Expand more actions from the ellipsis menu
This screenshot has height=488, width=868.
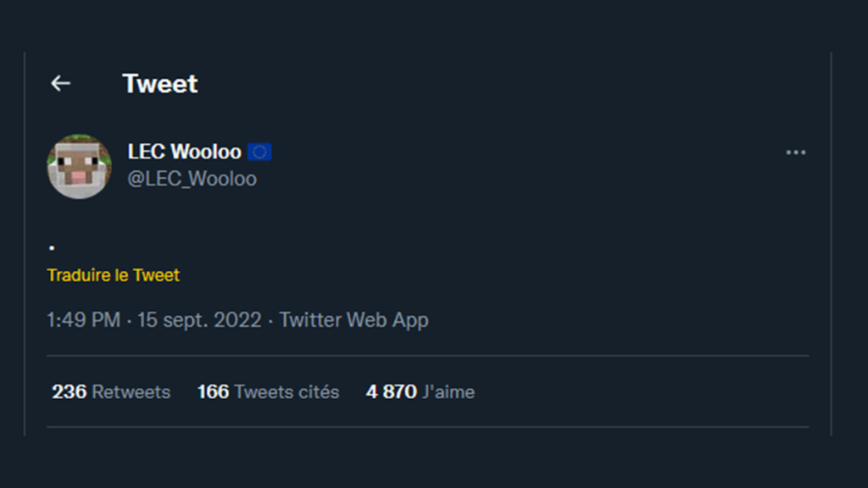796,152
